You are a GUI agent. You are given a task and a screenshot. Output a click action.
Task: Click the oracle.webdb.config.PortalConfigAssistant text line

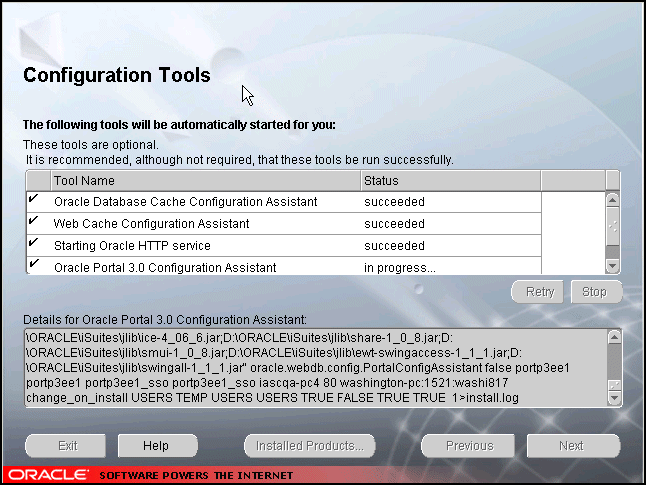click(298, 368)
